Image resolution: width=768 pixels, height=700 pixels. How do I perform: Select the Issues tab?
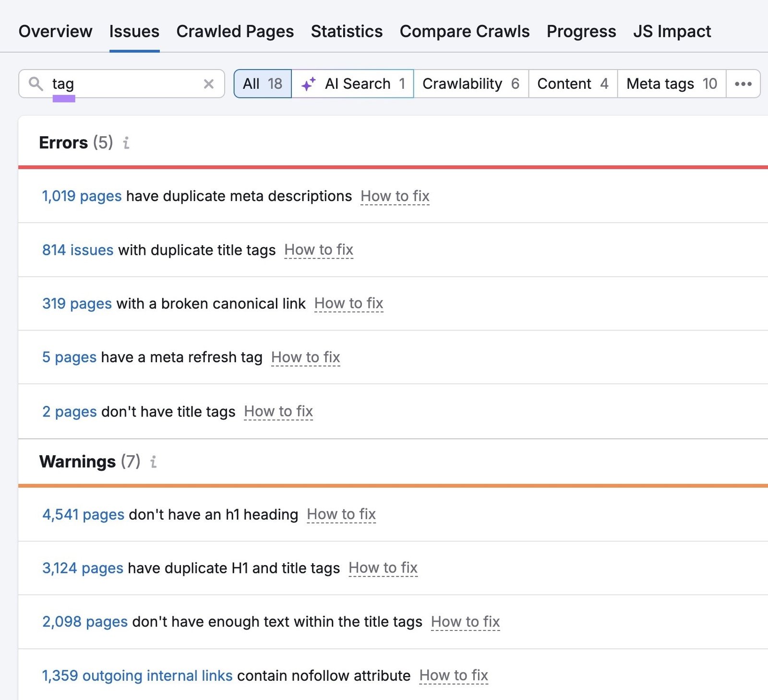[x=134, y=31]
